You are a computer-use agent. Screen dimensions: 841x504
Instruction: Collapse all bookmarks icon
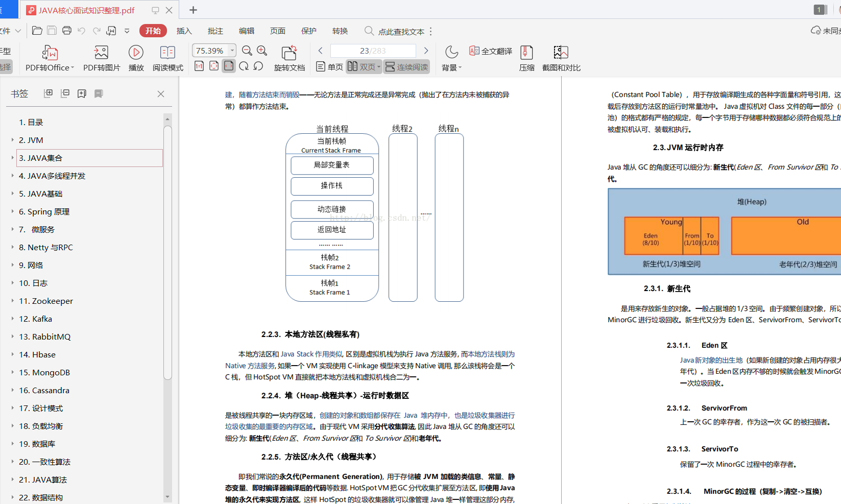tap(65, 93)
